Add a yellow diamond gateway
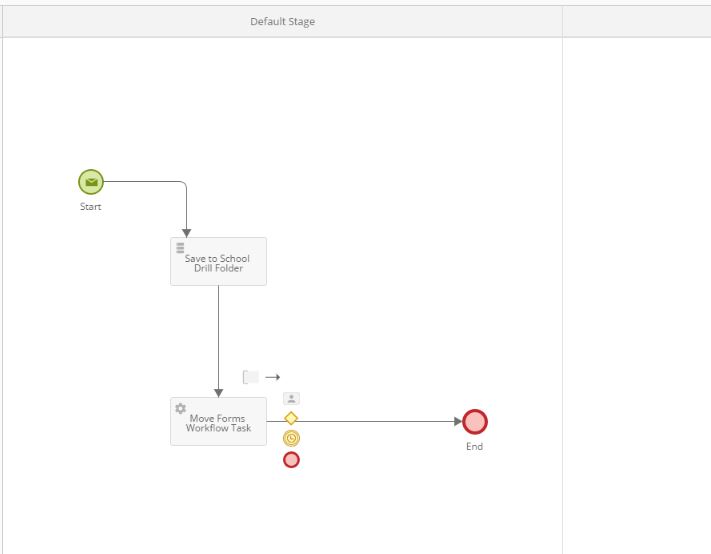The width and height of the screenshot is (711, 554). 291,418
